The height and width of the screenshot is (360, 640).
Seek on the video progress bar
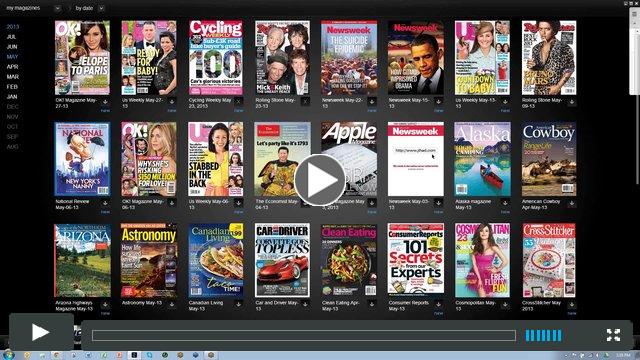304,336
